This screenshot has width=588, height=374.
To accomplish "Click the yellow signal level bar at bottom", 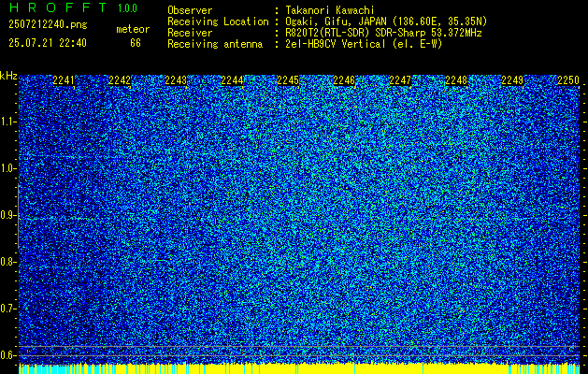I will pos(299,368).
